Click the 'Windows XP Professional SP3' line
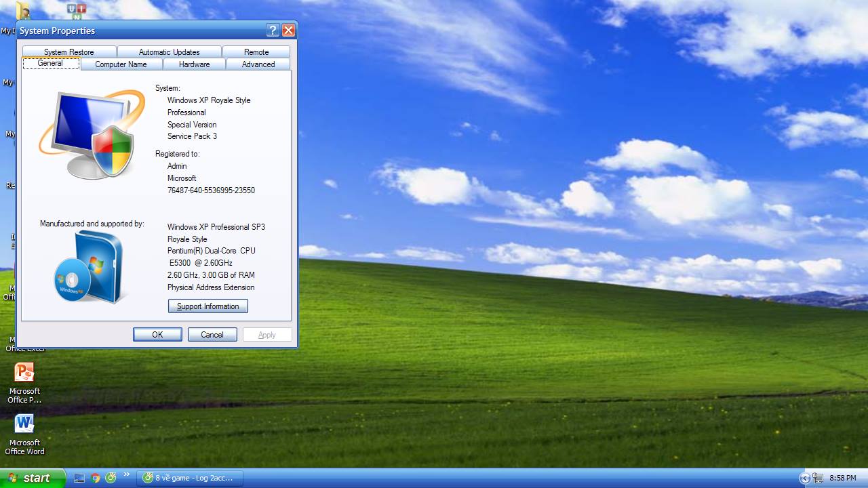Image resolution: width=868 pixels, height=488 pixels. click(x=216, y=227)
